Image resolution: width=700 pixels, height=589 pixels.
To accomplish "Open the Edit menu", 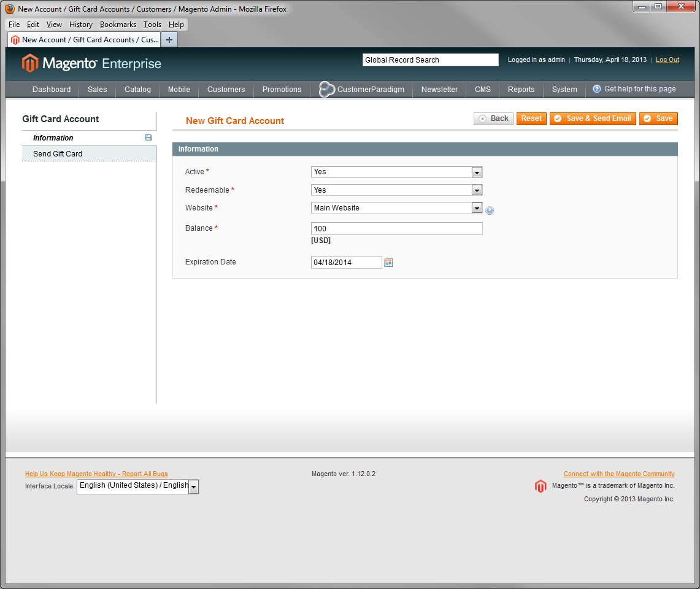I will pos(33,25).
